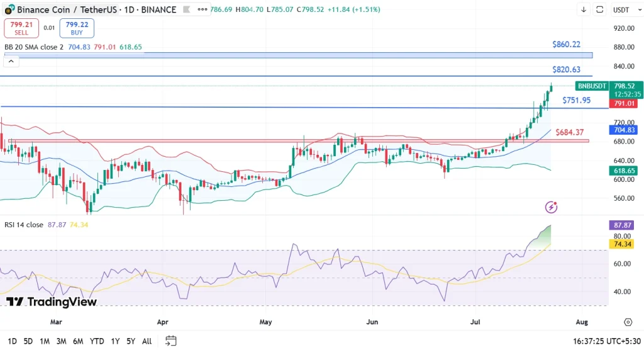Click the 799.21 SELL button

pyautogui.click(x=21, y=28)
